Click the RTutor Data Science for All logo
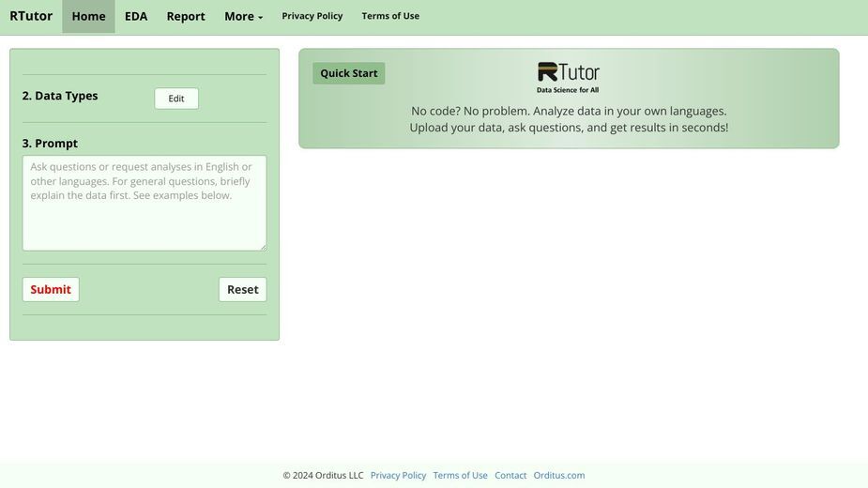This screenshot has width=868, height=488. (568, 78)
